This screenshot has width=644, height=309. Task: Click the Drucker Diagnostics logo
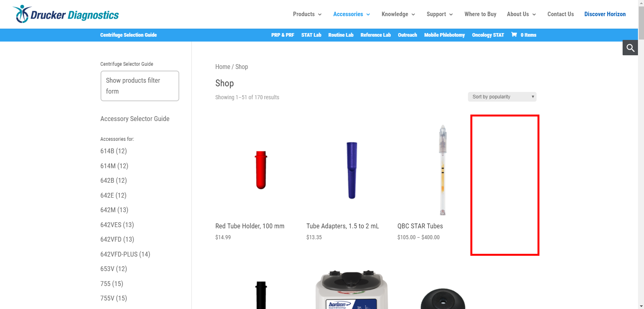point(66,14)
